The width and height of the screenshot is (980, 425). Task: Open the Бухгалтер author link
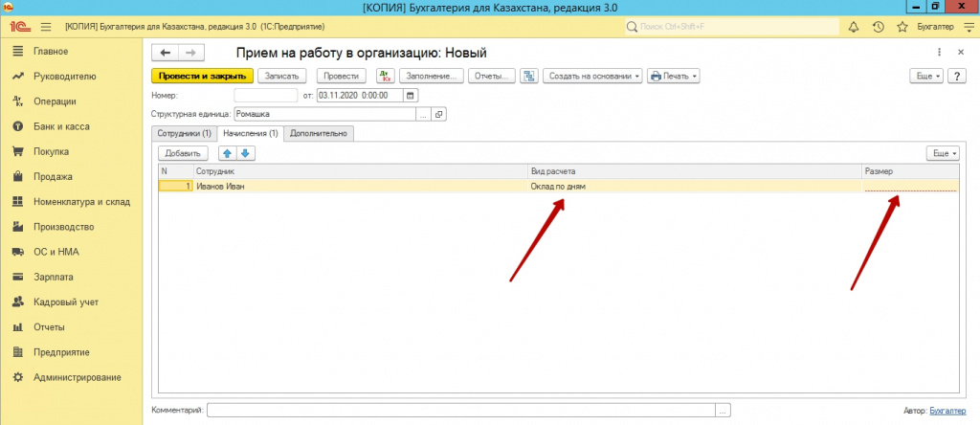(948, 411)
